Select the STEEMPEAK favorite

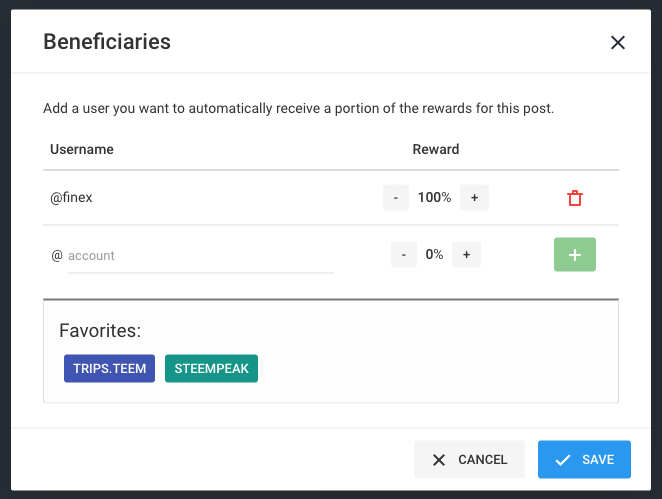211,369
